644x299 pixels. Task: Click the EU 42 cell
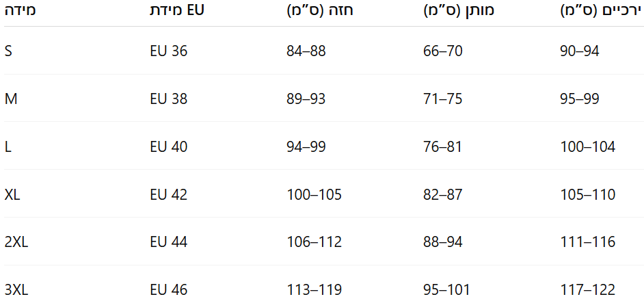pos(168,194)
